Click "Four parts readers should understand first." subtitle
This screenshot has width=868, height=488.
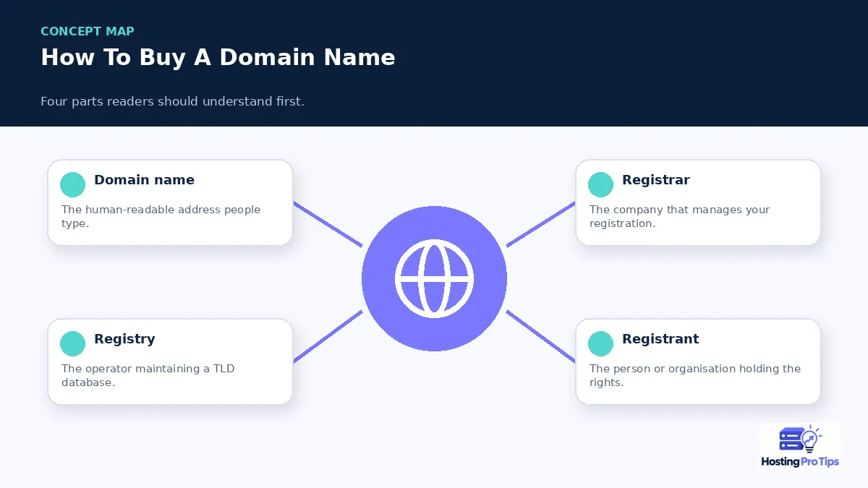pos(172,101)
